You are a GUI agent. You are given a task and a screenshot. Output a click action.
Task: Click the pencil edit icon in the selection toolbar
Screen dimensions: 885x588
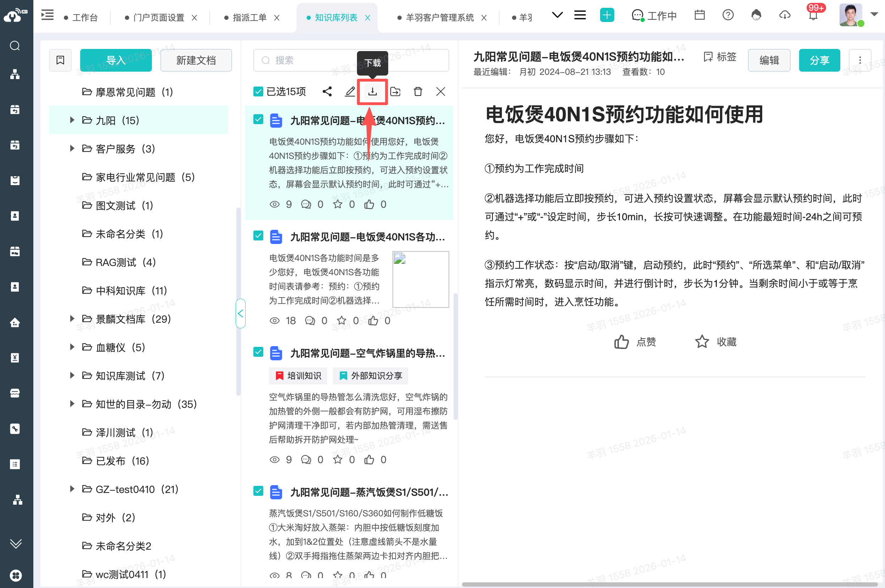pyautogui.click(x=350, y=91)
